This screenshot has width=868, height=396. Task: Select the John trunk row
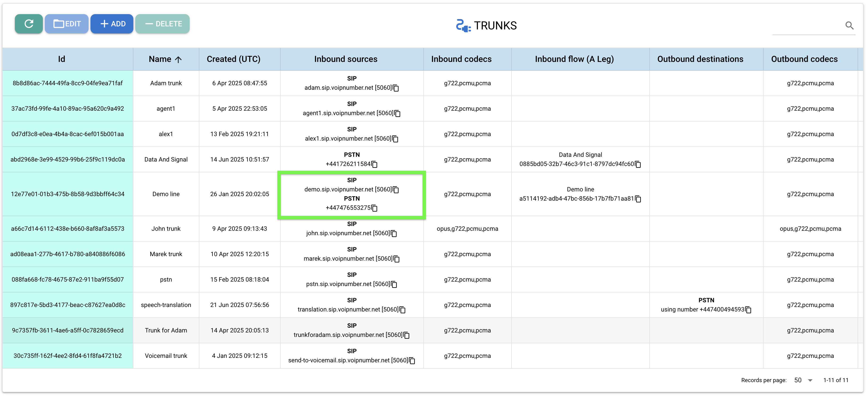166,229
